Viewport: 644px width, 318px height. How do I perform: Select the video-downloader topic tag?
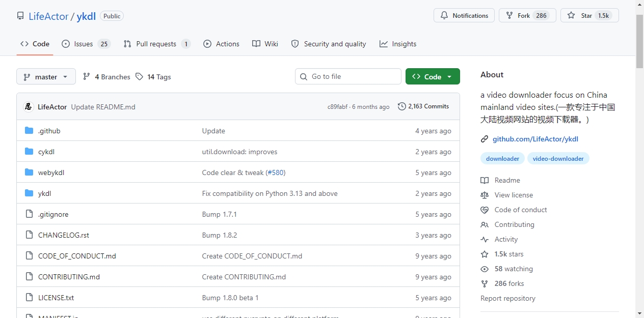[x=558, y=159]
